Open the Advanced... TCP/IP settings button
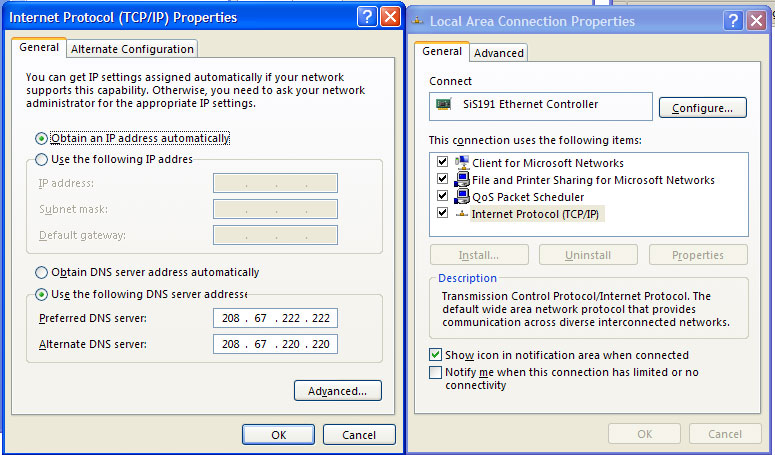Screen dimensions: 775x455 (x=338, y=391)
